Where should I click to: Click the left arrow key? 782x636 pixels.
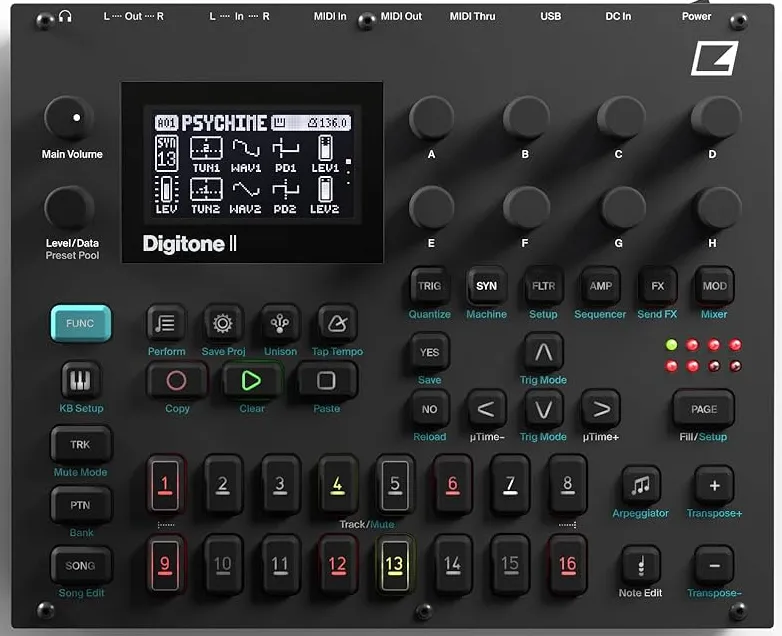pos(486,409)
